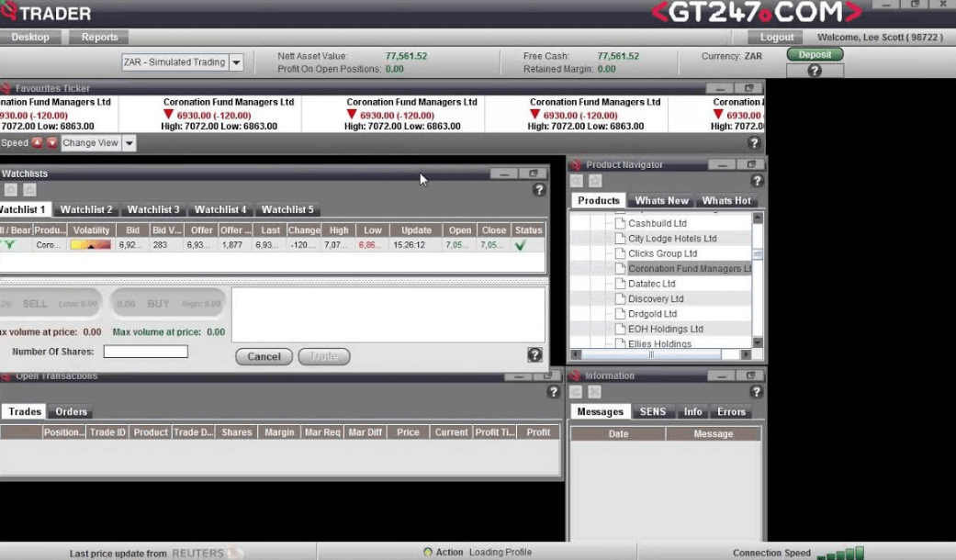Image resolution: width=956 pixels, height=560 pixels.
Task: Click the help icon in the trade ticket
Action: pyautogui.click(x=534, y=355)
